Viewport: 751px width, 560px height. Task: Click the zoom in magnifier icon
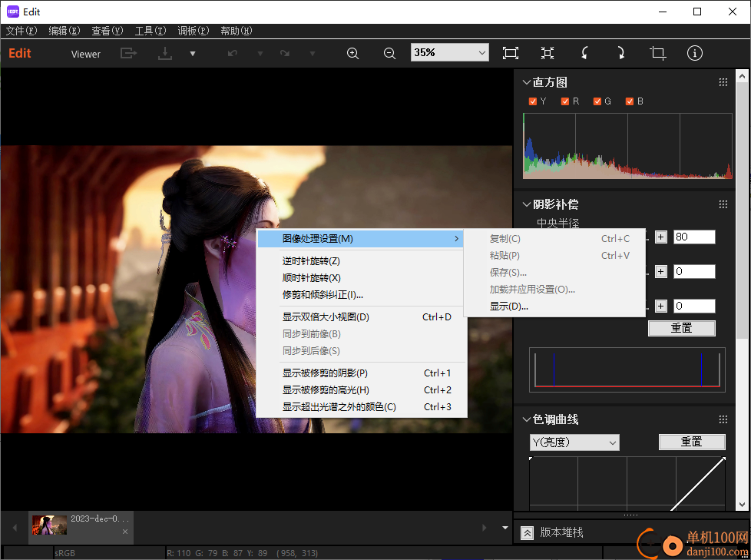click(353, 53)
